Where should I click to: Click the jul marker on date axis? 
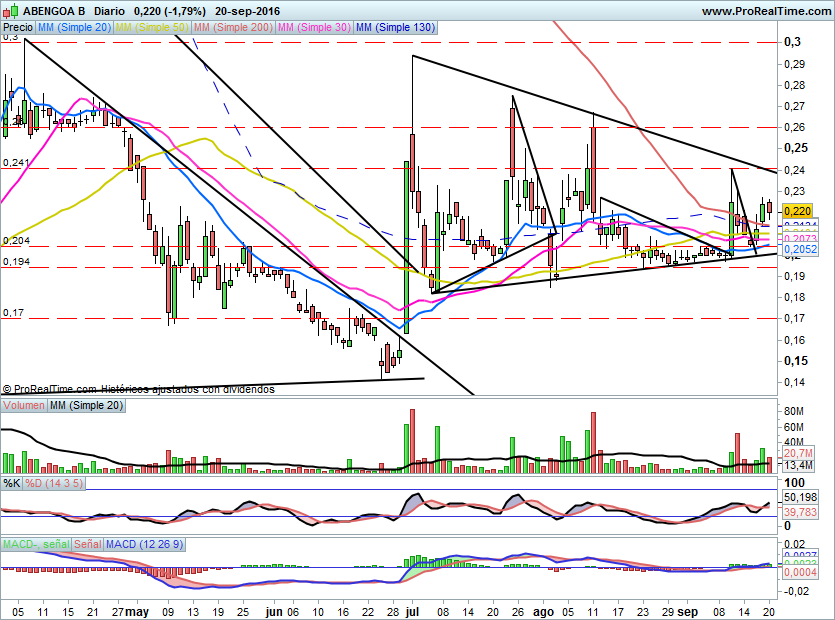(x=412, y=609)
